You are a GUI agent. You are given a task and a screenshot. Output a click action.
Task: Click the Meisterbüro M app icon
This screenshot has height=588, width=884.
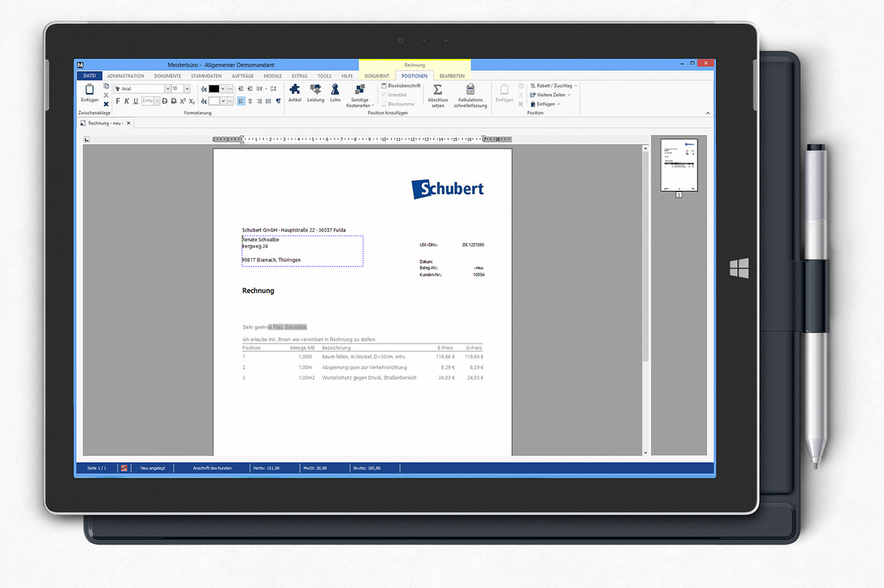pos(81,65)
